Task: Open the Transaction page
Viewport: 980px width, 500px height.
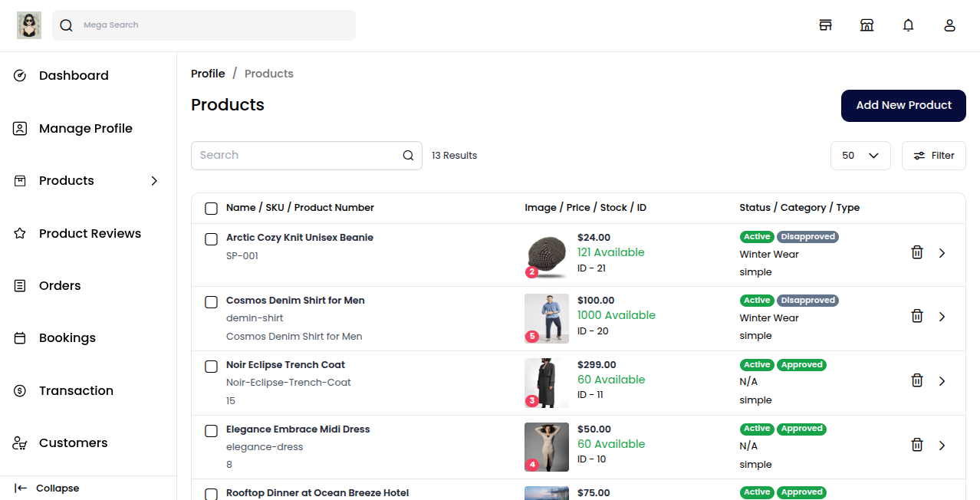Action: 76,390
